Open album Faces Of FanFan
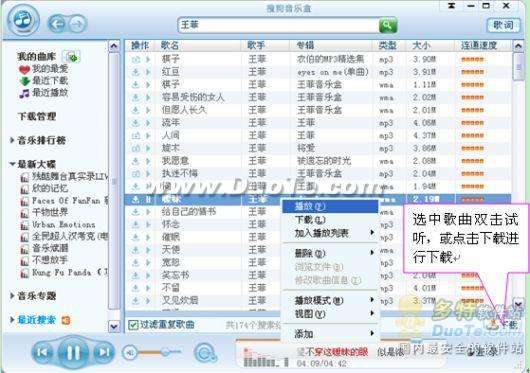The image size is (530, 373). tap(64, 201)
